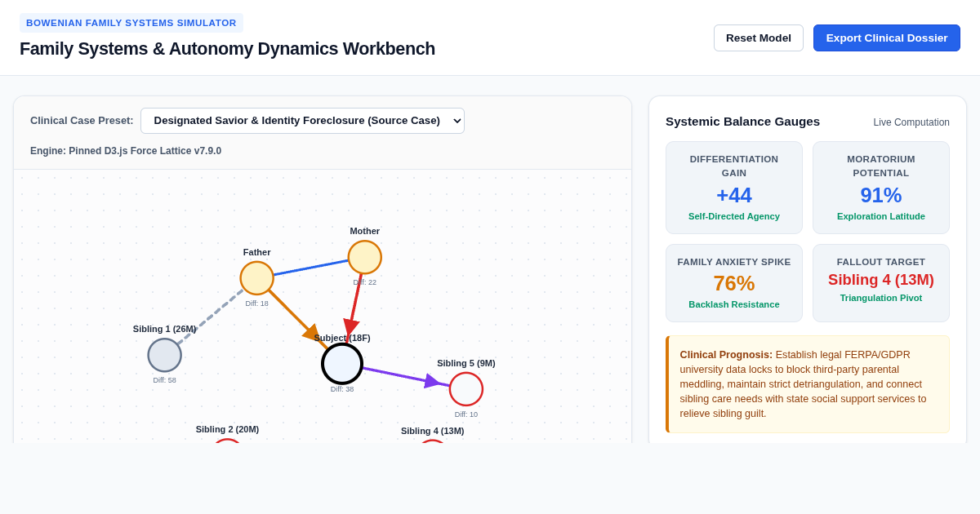This screenshot has height=514, width=980.
Task: Click the Fallout Target Sibling 4 card
Action: [x=881, y=283]
